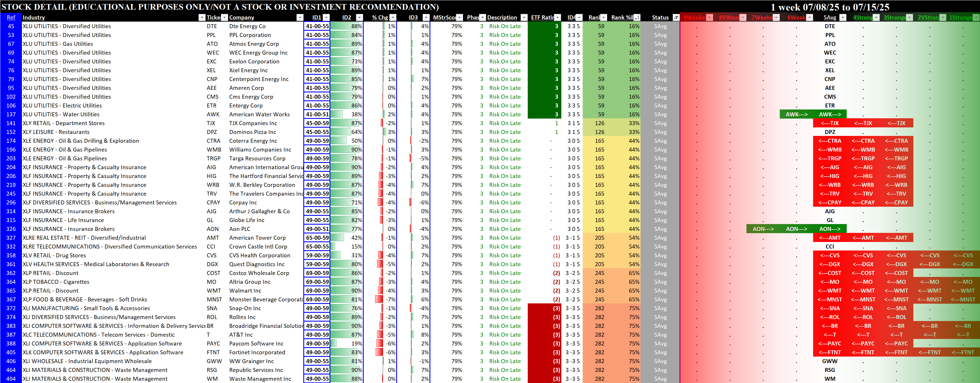This screenshot has height=383, width=980.
Task: Click the Ref header link
Action: tap(11, 17)
